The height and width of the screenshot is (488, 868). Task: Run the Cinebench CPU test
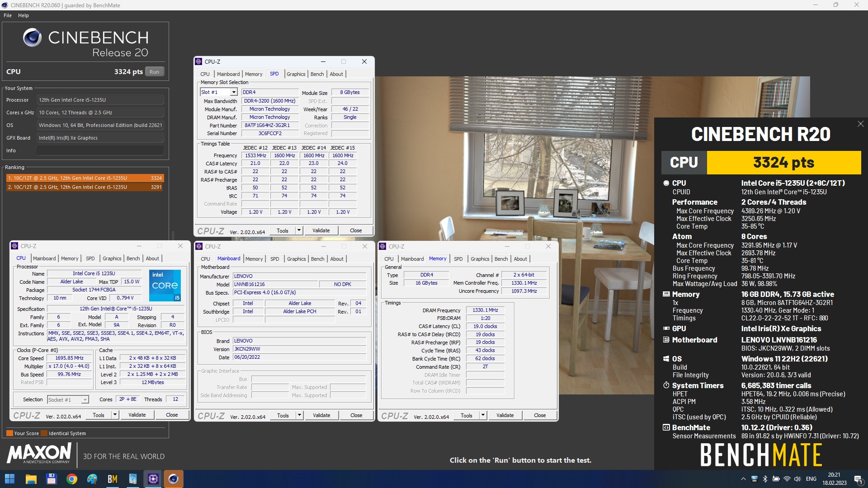point(155,72)
